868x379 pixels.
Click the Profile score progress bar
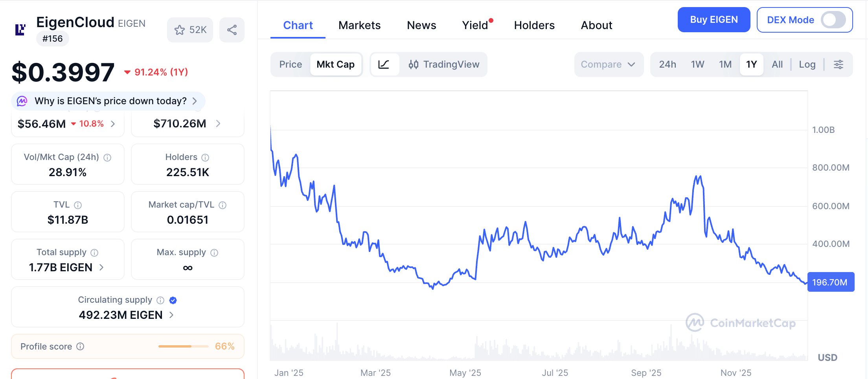[x=183, y=346]
